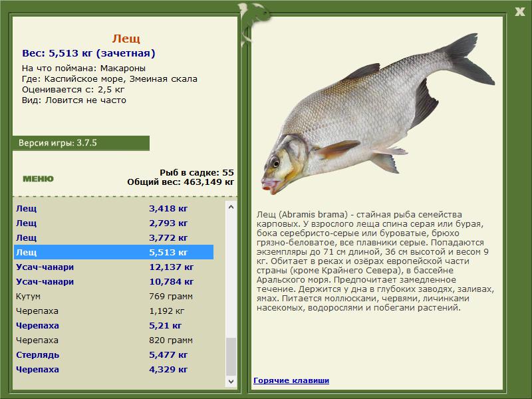This screenshot has width=532, height=399.
Task: Click the Abramis brama description paragraph
Action: (x=375, y=261)
